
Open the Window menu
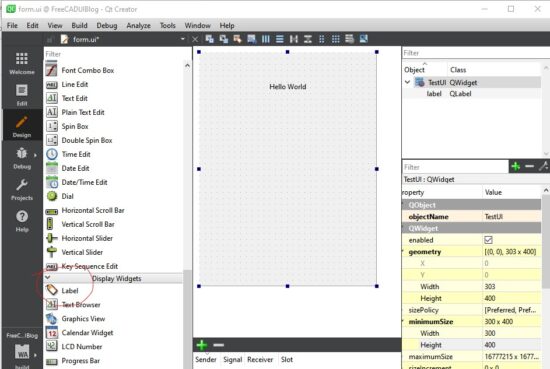[x=197, y=25]
